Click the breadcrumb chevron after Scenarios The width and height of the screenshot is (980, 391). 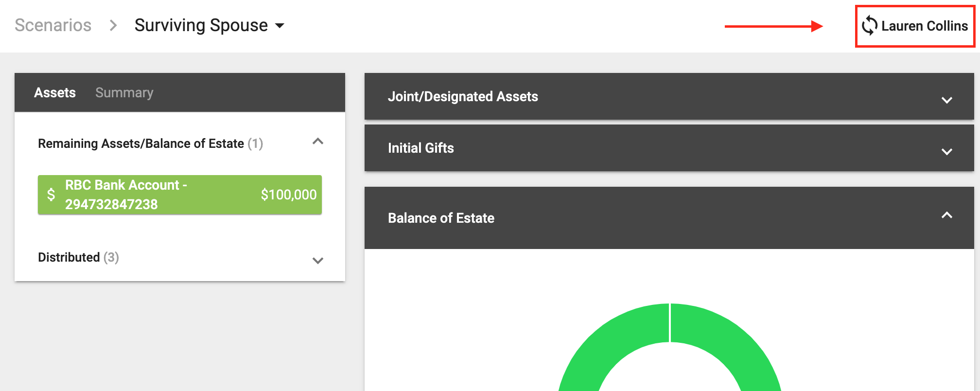click(x=113, y=25)
